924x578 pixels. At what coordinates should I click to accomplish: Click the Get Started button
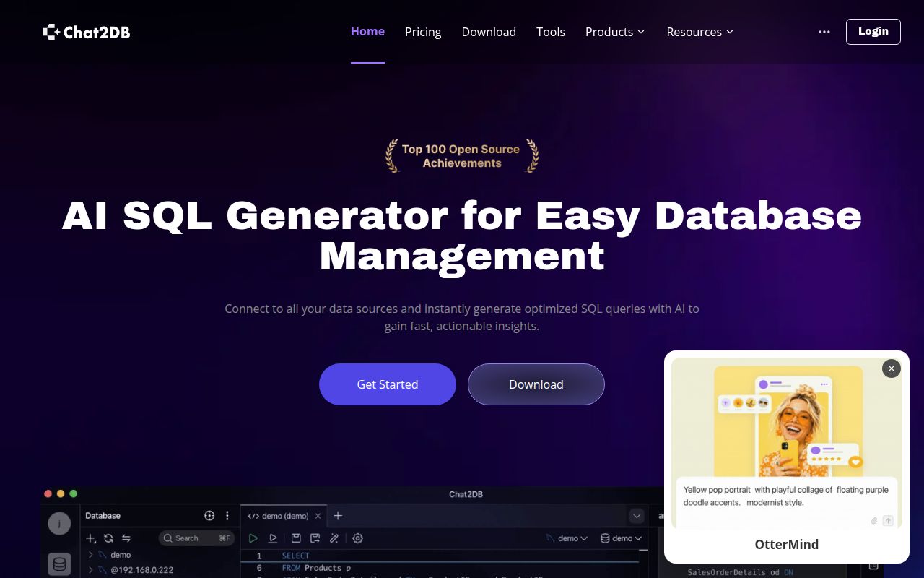388,384
